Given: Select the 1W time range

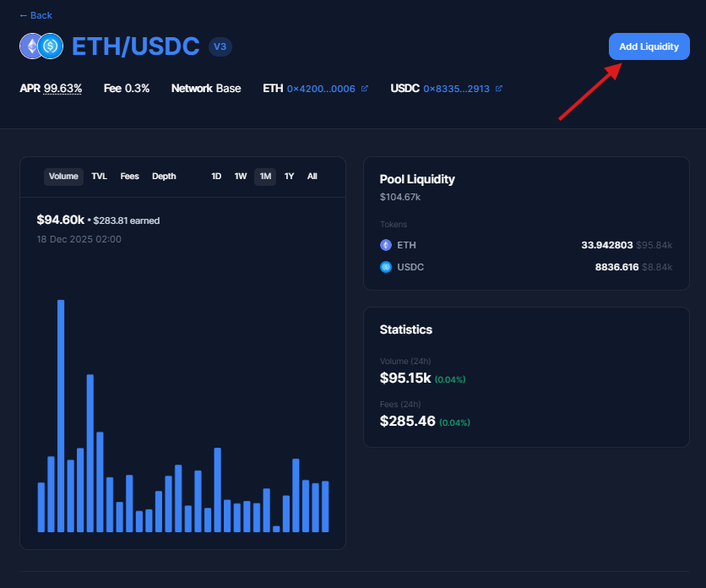Looking at the screenshot, I should [x=241, y=177].
